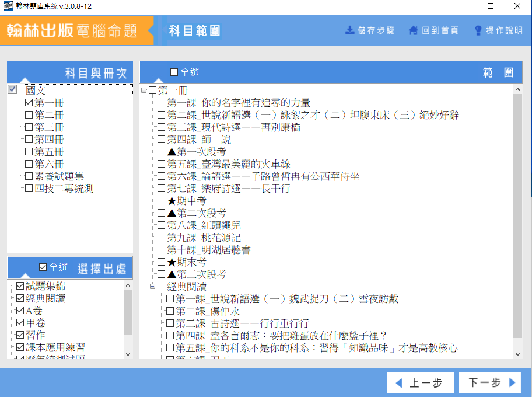The height and width of the screenshot is (397, 532).
Task: Click the 回到首頁 home icon
Action: 414,30
